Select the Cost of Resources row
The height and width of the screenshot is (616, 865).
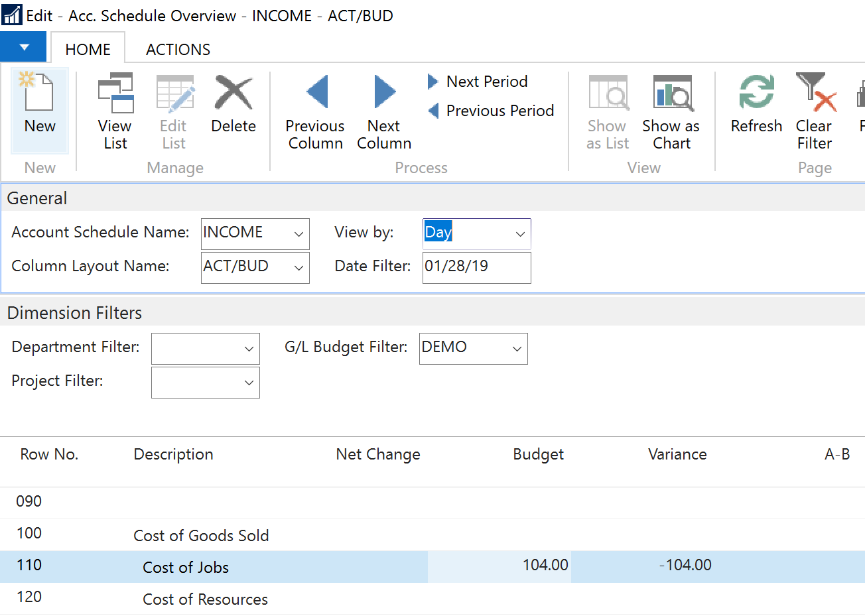click(x=205, y=599)
